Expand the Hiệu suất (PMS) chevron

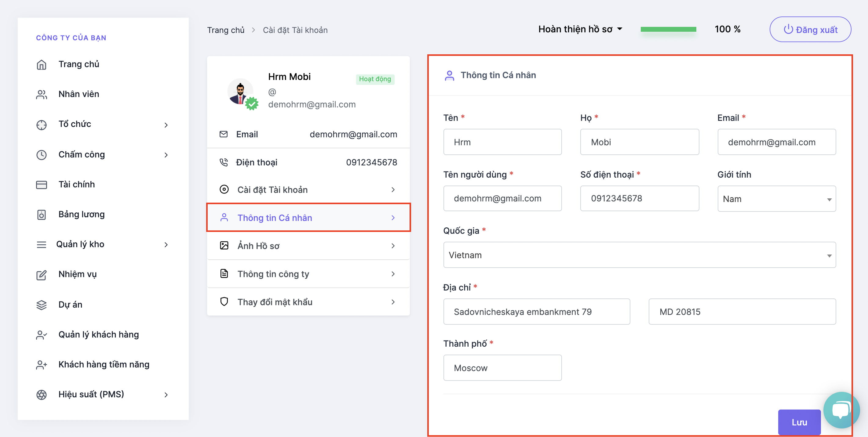tap(166, 395)
